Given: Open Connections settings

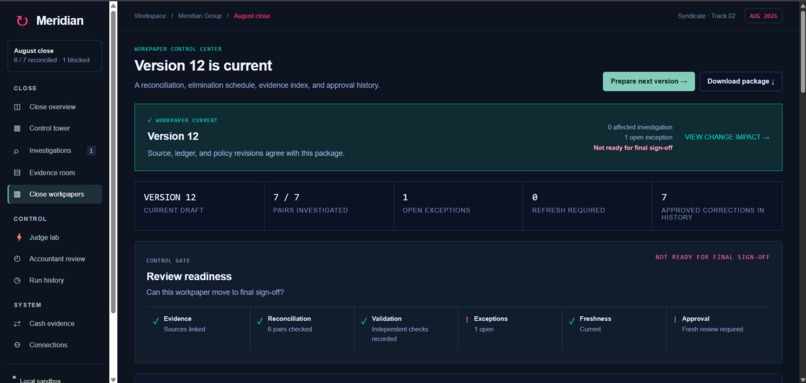Looking at the screenshot, I should (54, 345).
